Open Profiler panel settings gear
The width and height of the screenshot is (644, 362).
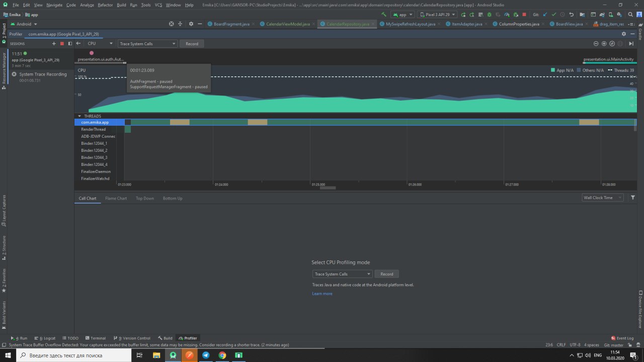click(x=624, y=34)
